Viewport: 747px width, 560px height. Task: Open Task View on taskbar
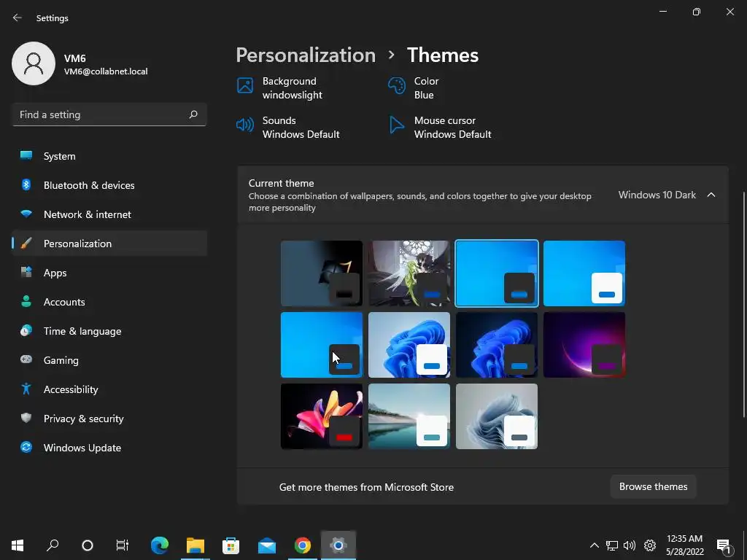coord(123,545)
